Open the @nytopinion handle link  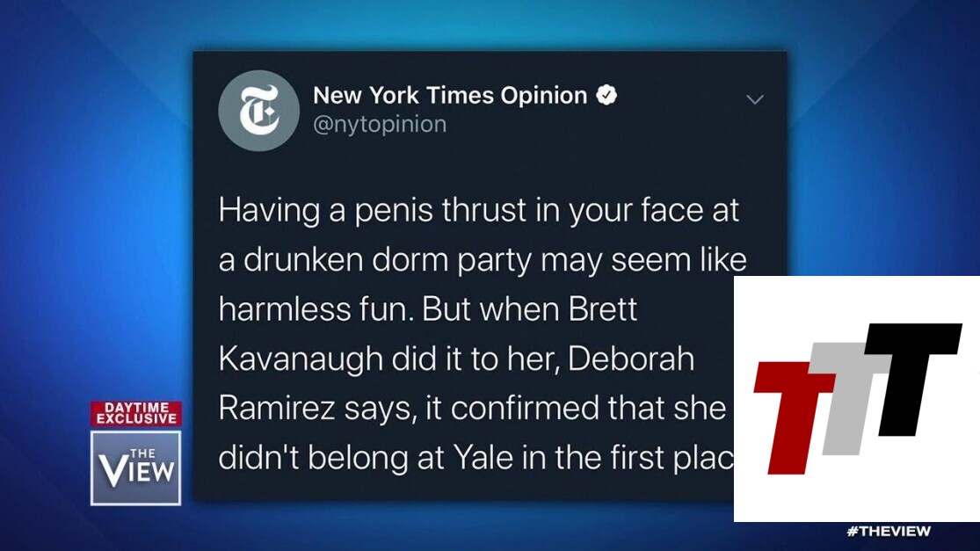380,124
